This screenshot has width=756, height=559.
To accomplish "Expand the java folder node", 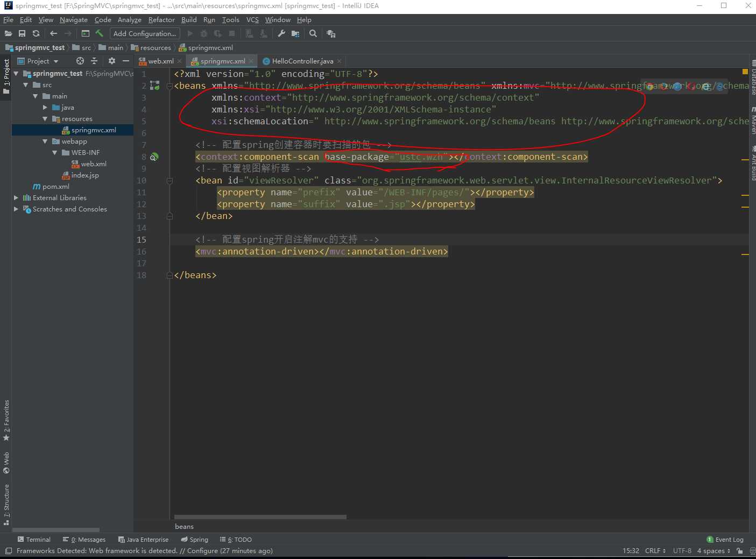I will [45, 108].
